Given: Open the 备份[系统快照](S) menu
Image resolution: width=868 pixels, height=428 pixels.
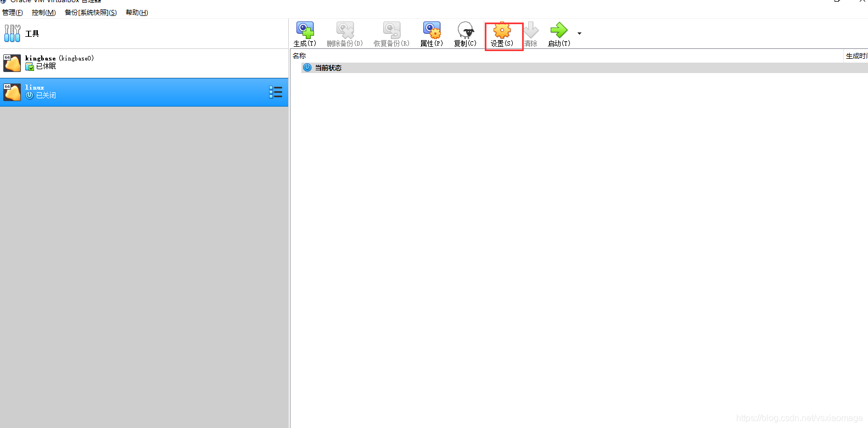Looking at the screenshot, I should 91,13.
